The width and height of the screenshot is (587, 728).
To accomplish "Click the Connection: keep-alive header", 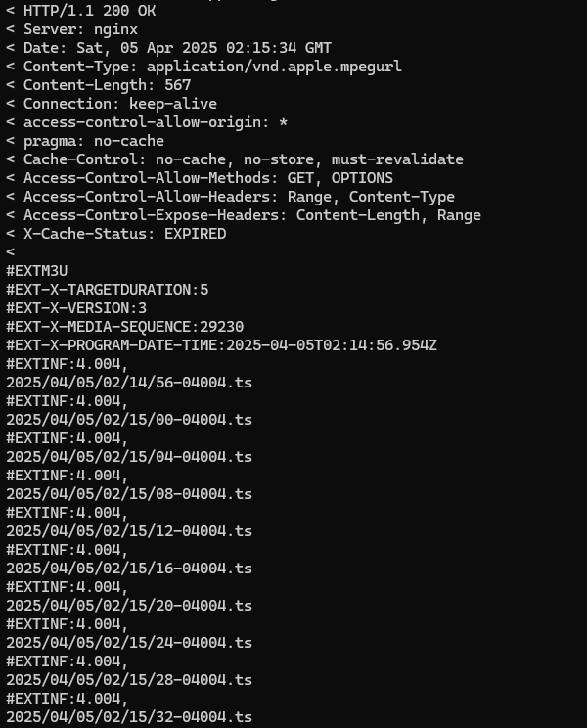I will (x=112, y=104).
